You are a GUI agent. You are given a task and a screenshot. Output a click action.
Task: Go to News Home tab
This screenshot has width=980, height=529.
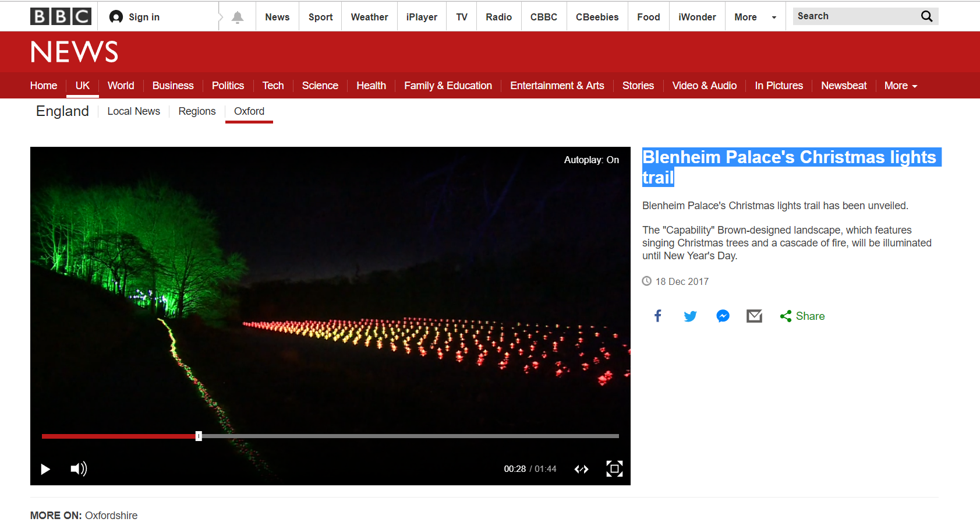44,86
